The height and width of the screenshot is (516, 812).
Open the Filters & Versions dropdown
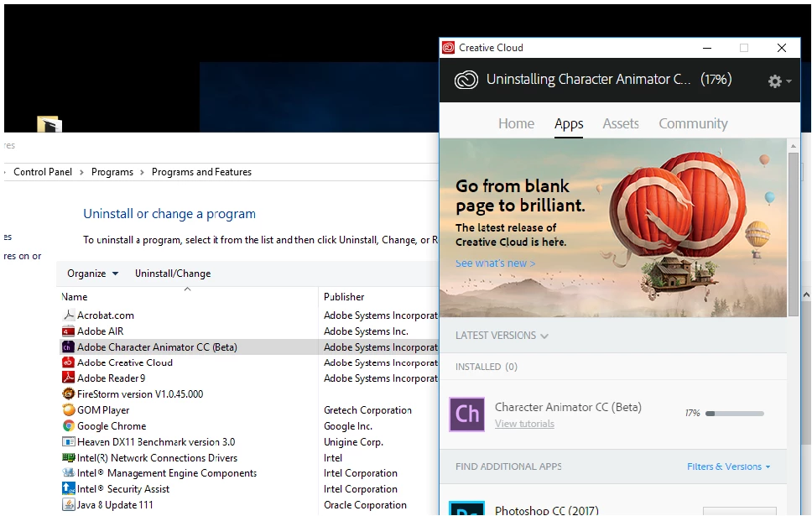click(x=729, y=466)
